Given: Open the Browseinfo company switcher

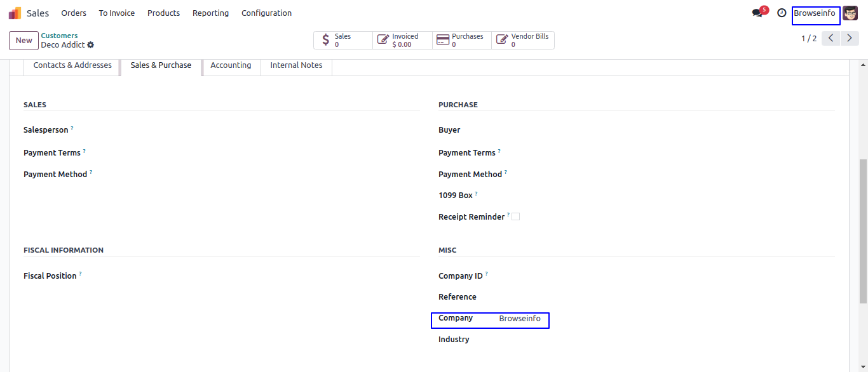Looking at the screenshot, I should [x=815, y=13].
